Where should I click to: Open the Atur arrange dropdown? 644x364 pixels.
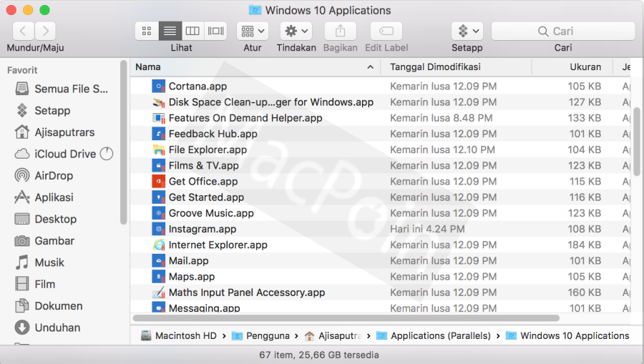(x=252, y=31)
